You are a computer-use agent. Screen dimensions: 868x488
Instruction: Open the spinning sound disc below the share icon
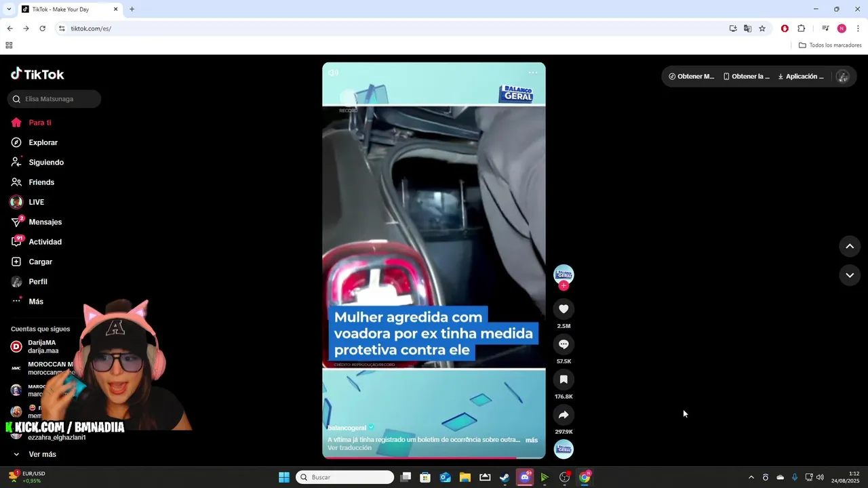[x=564, y=449]
